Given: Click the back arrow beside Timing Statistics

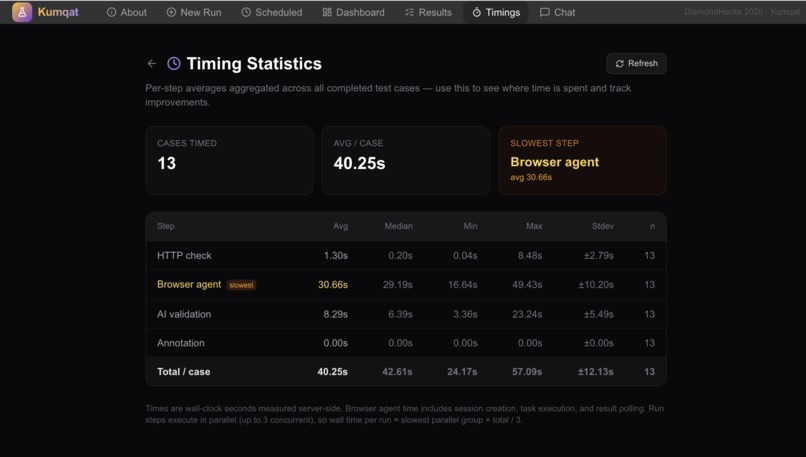Looking at the screenshot, I should coord(152,64).
